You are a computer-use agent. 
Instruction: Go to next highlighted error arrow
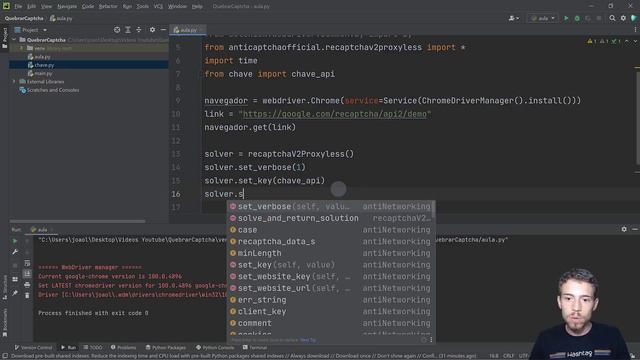pos(635,41)
